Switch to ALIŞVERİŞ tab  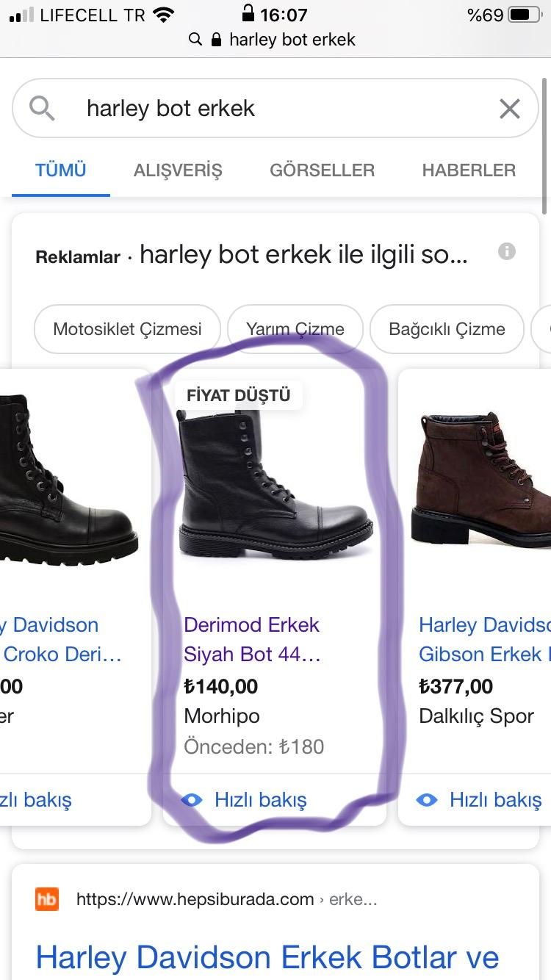click(178, 170)
